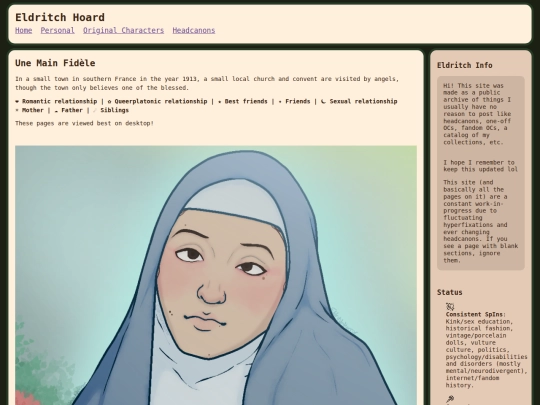Click the 'Queerplatonic relationship' legend label

point(161,102)
